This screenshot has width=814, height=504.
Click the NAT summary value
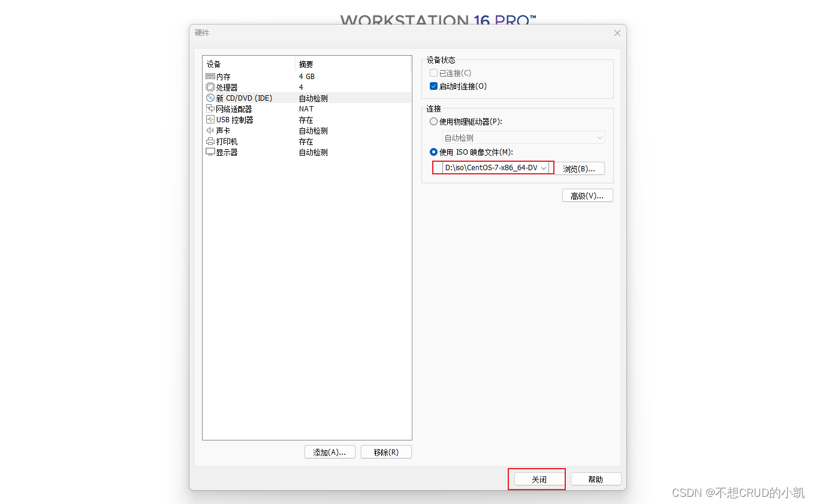tap(306, 109)
